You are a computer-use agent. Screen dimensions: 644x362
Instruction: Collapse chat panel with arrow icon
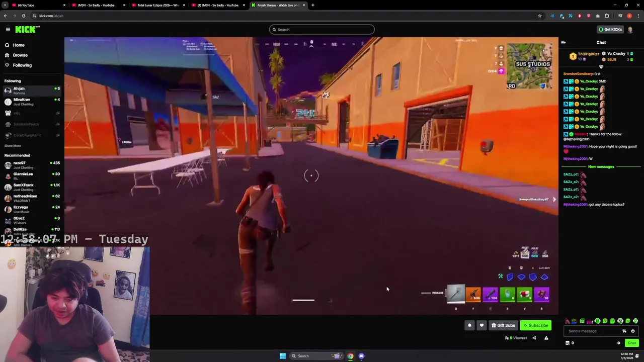click(563, 43)
